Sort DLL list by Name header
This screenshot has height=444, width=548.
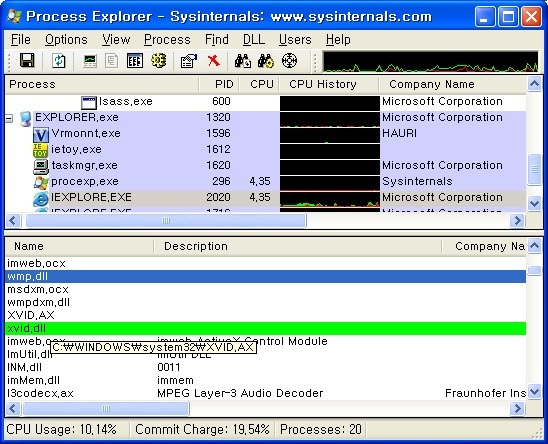79,246
